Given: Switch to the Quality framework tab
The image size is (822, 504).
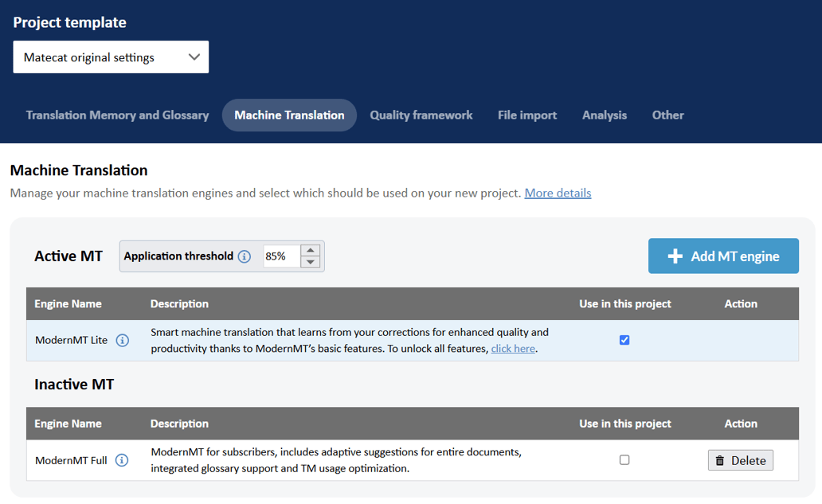Looking at the screenshot, I should [421, 115].
